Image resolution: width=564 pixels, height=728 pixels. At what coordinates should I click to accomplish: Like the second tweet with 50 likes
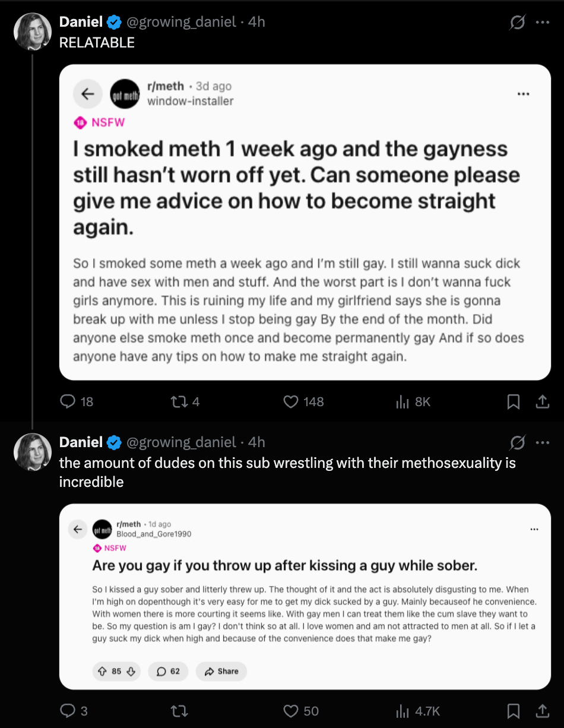[301, 711]
